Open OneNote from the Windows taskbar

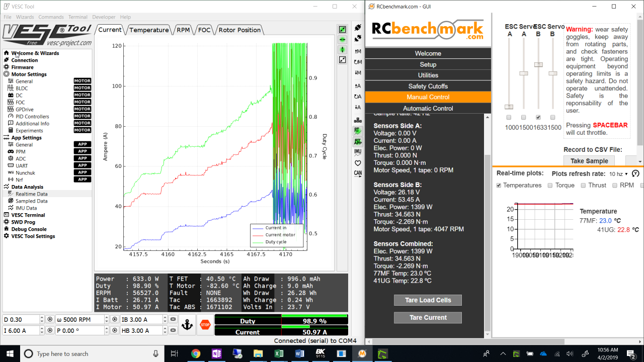coord(217,353)
